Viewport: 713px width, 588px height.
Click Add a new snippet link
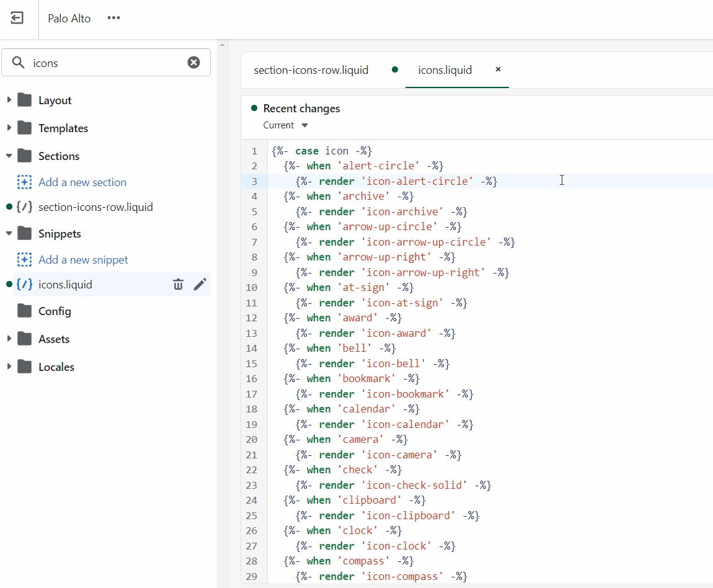[x=83, y=260]
